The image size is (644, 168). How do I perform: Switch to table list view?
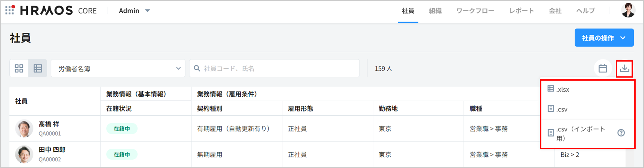38,68
